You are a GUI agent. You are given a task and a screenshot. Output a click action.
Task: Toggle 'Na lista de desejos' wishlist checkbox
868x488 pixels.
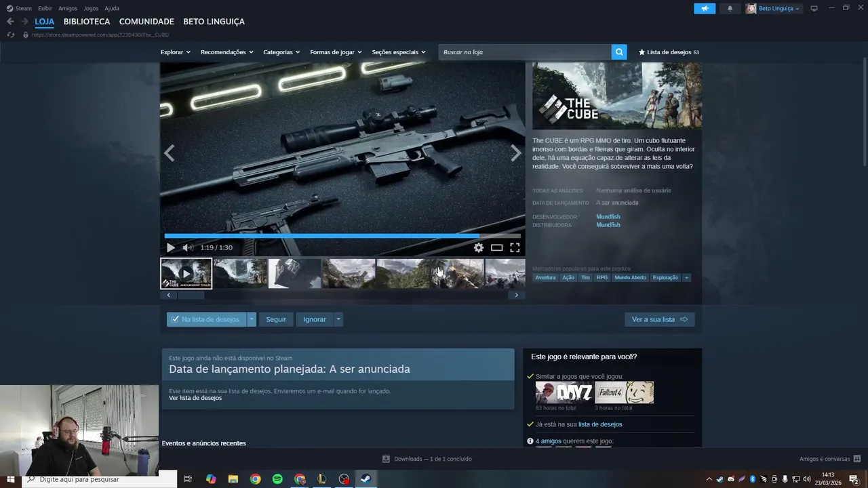176,319
